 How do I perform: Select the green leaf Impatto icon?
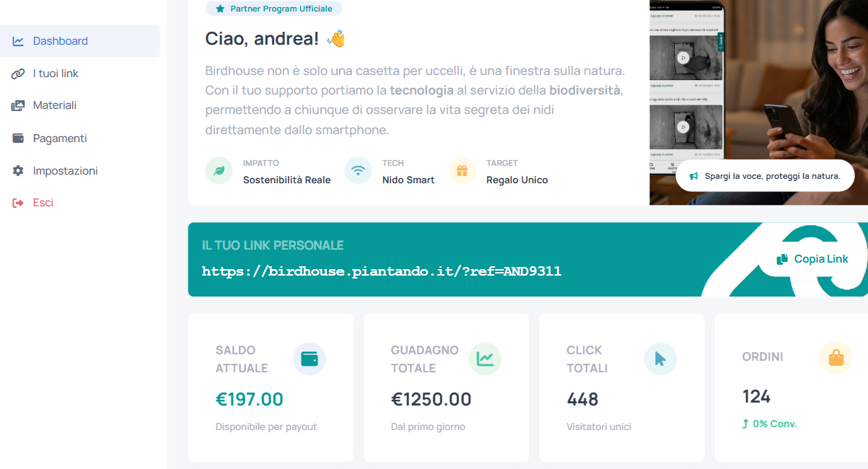(219, 172)
